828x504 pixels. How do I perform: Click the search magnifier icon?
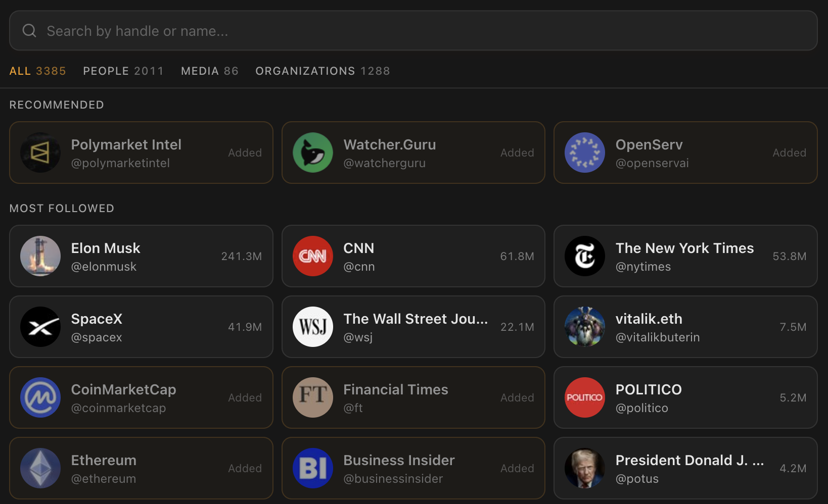(x=29, y=31)
